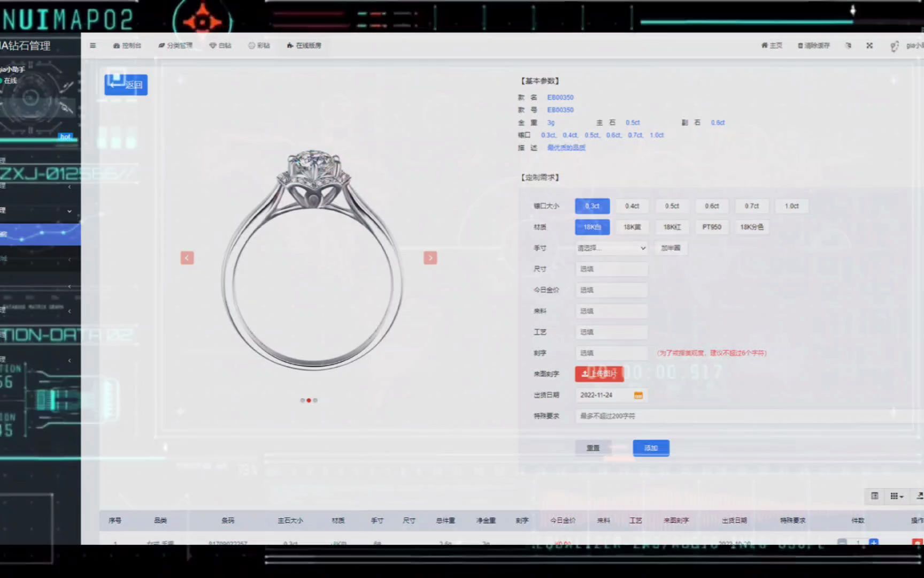Click the gia小助手 sidebar profile

click(x=13, y=69)
